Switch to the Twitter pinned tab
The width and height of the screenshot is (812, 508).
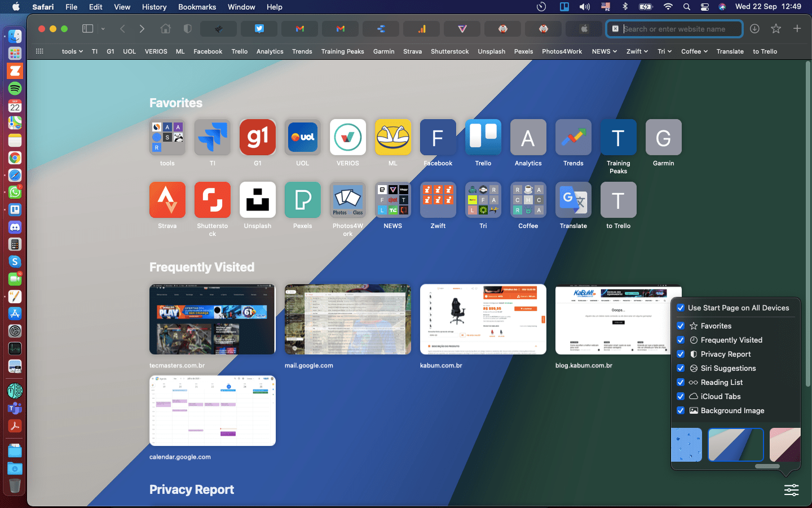point(259,29)
